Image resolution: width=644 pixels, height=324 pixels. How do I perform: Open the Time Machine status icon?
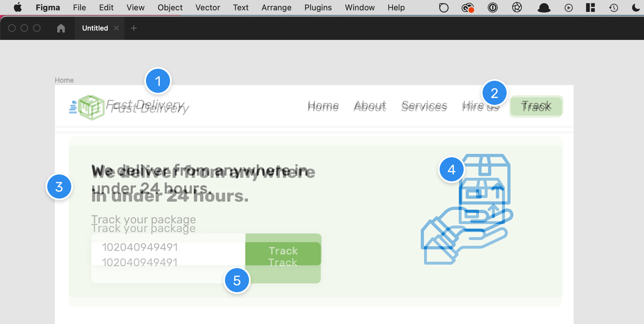coord(614,8)
